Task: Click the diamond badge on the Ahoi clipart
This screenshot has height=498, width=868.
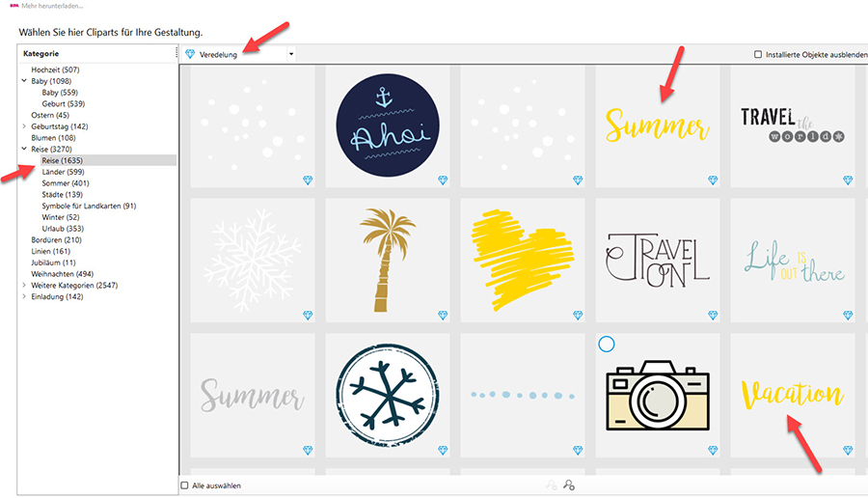Action: (443, 180)
